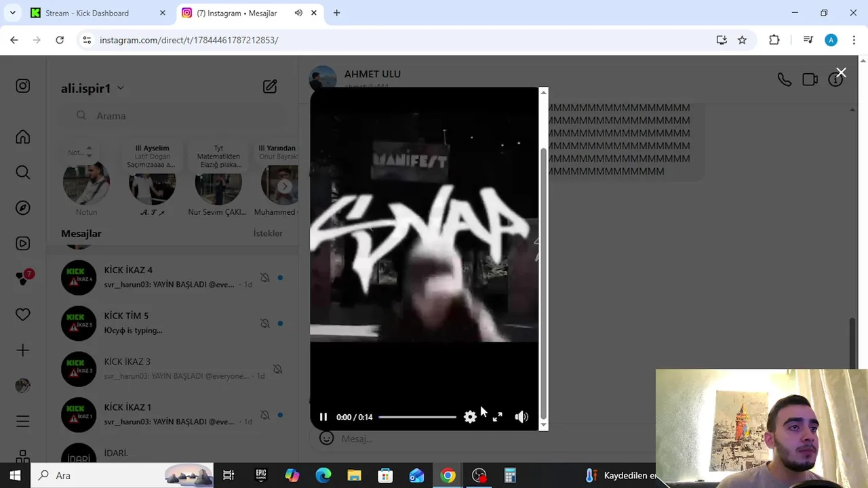868x488 pixels.
Task: Open video settings gear
Action: click(x=470, y=417)
